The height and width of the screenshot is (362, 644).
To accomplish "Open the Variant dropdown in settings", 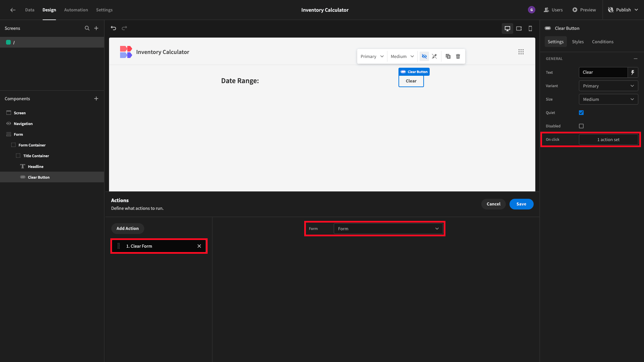I will click(x=608, y=86).
